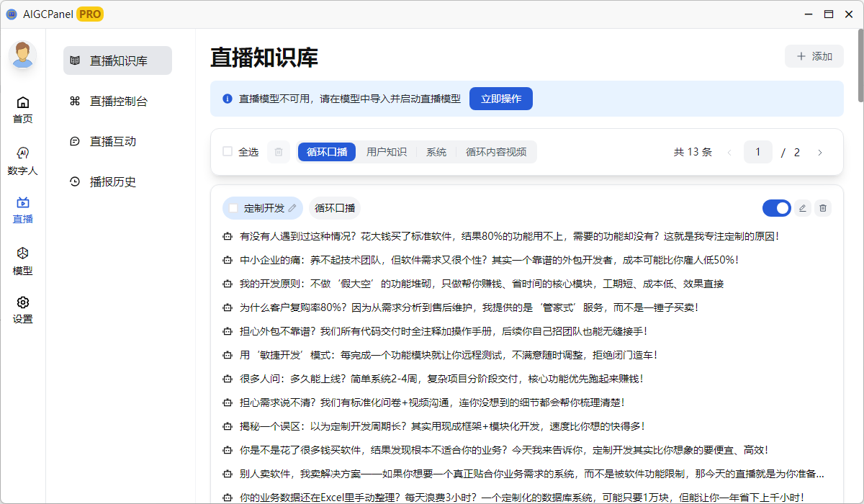
Task: Click the '共 13 条' total count text
Action: 693,152
